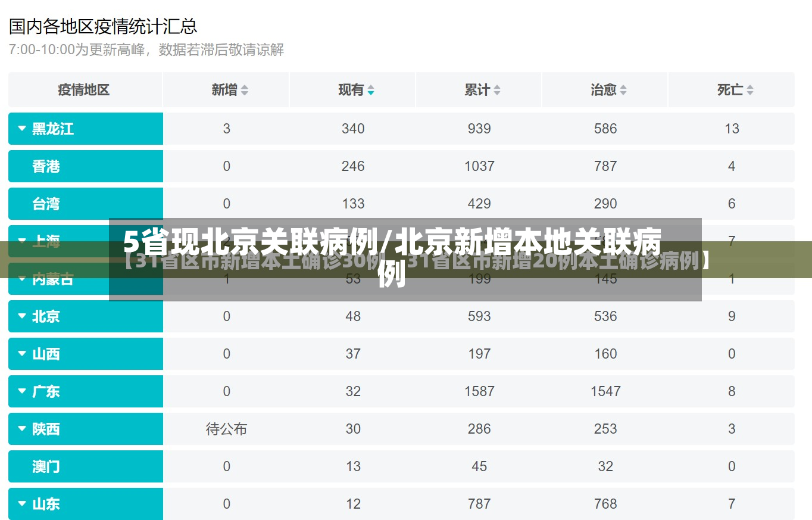Click 北京 治愈 value 536

pyautogui.click(x=605, y=316)
